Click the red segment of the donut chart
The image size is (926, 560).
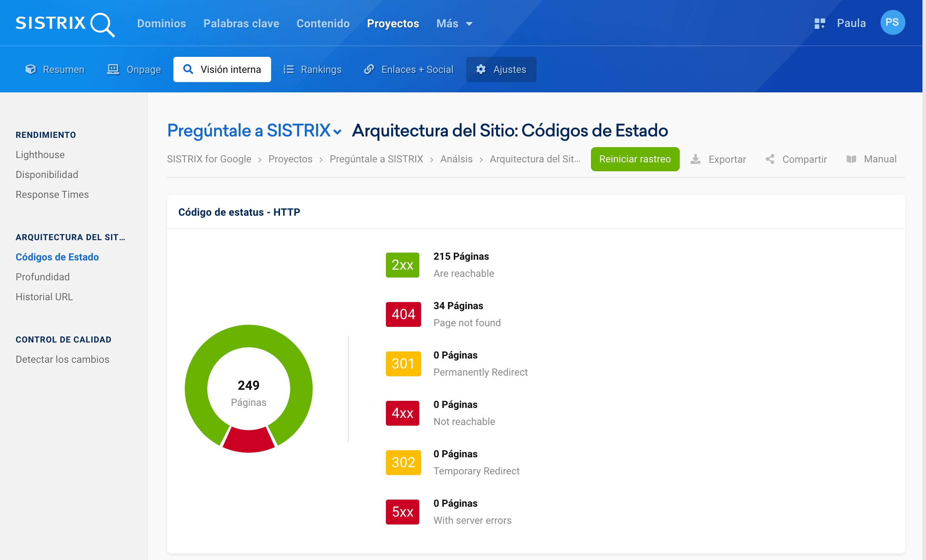[248, 441]
